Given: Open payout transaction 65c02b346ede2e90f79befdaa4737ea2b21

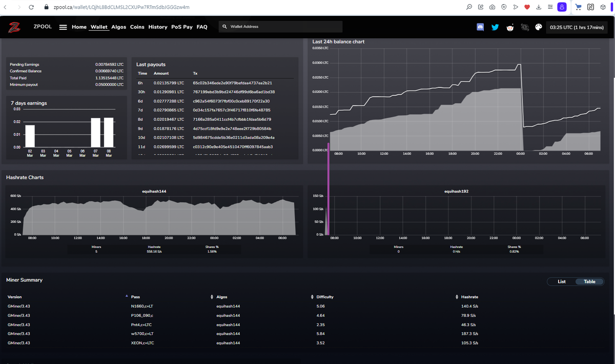Looking at the screenshot, I should [232, 83].
